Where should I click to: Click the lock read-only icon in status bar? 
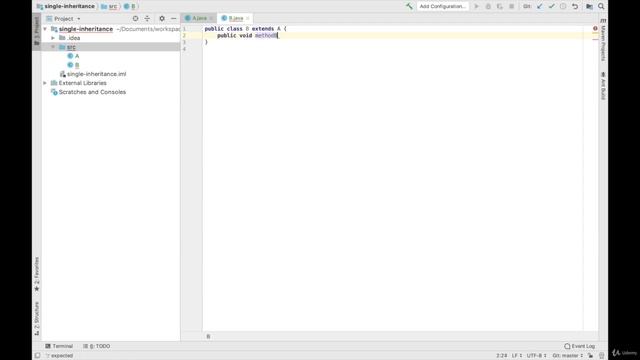[590, 356]
